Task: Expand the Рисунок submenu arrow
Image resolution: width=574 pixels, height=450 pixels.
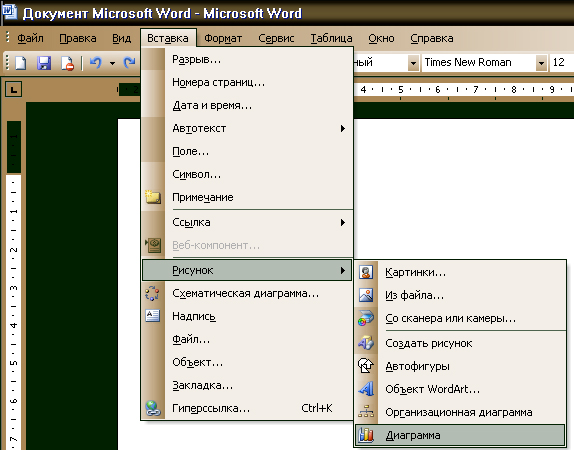Action: [343, 270]
